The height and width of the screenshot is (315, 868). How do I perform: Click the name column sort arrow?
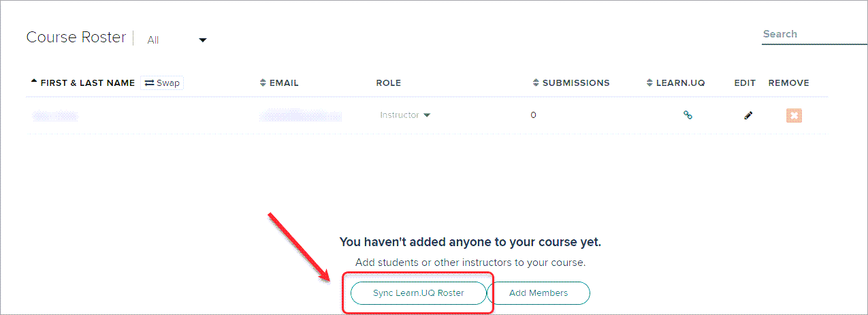(x=34, y=82)
